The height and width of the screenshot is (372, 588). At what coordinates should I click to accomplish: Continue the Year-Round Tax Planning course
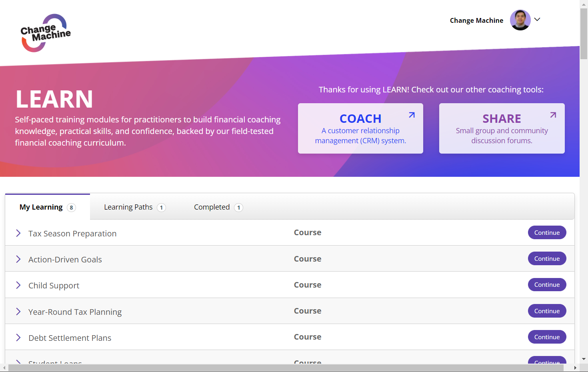click(x=547, y=311)
